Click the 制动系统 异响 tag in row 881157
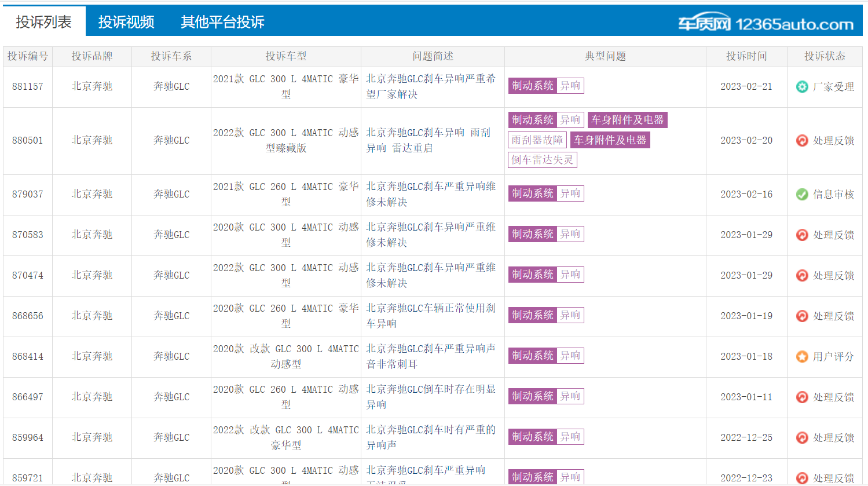Viewport: 868px width, 486px height. pos(546,86)
